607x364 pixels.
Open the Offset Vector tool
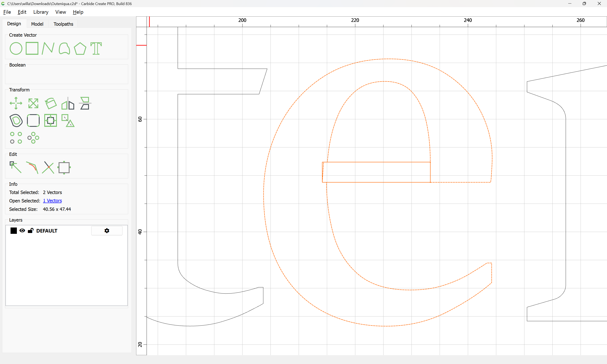[x=16, y=120]
